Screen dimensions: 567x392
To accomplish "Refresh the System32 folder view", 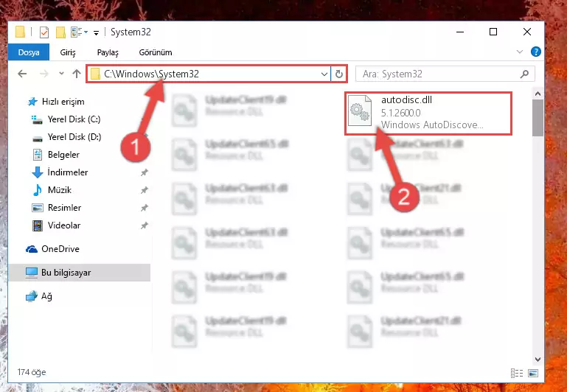I will pos(339,74).
